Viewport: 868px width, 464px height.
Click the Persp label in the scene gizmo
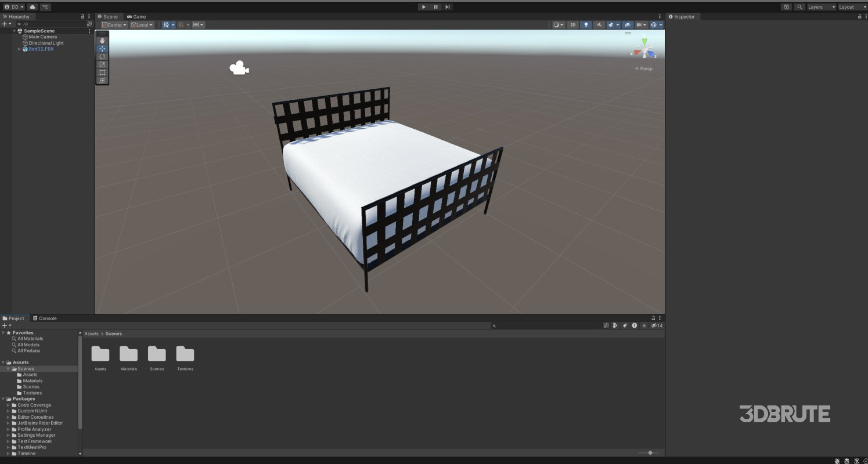tap(644, 68)
